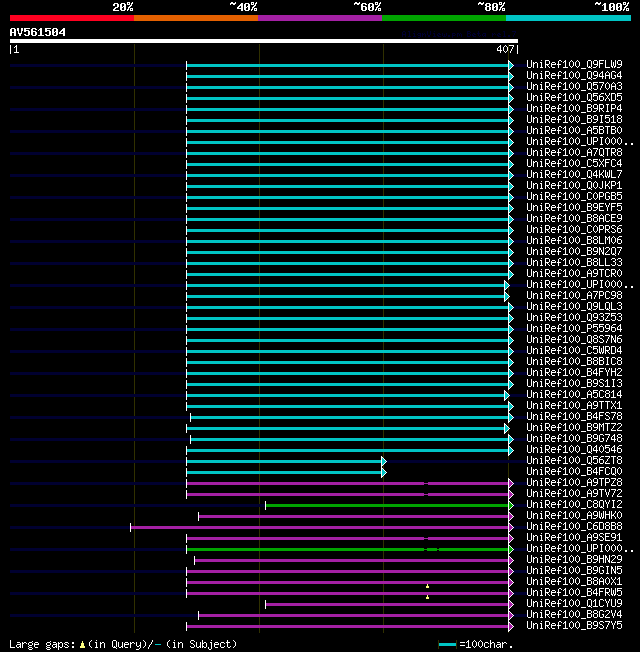Select hit label UniRef100_C5WRD4

(574, 351)
